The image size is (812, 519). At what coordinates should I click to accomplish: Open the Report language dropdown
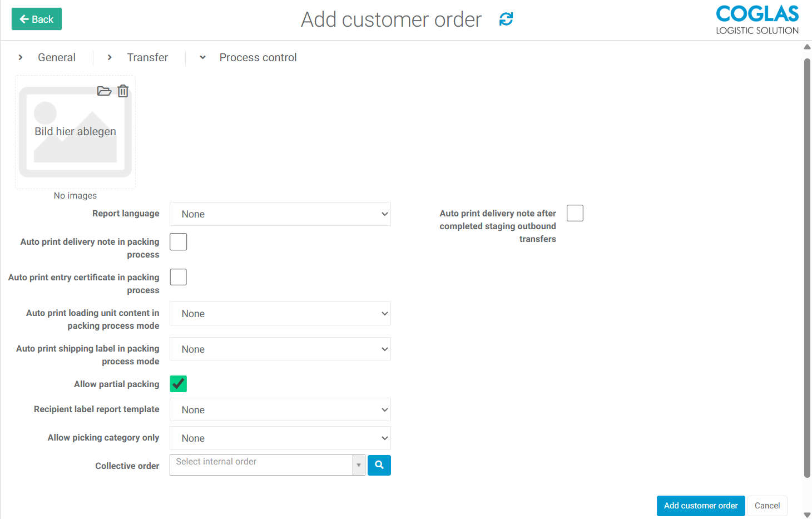[x=280, y=214]
